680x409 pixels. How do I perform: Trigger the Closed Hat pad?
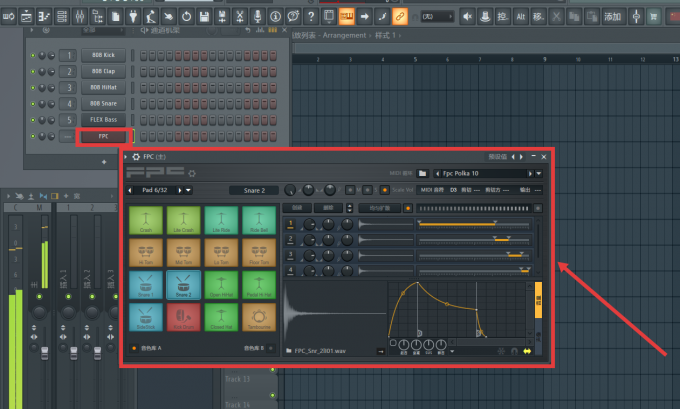(221, 317)
